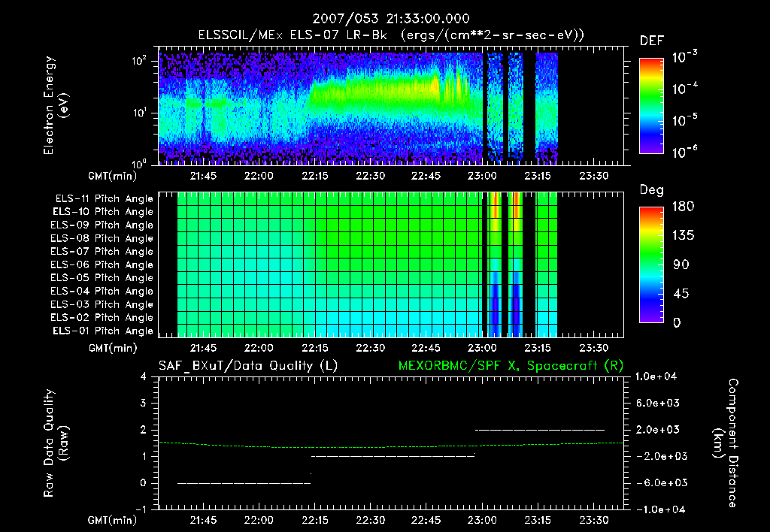Click the 10^-6 tick label on DEF colorbar
This screenshot has height=532, width=770.
click(x=685, y=152)
